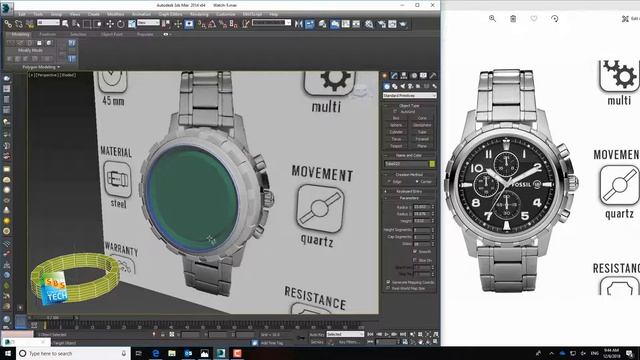Screen dimensions: 640x360
Task: Click the GeoSphere primitive button
Action: [422, 125]
